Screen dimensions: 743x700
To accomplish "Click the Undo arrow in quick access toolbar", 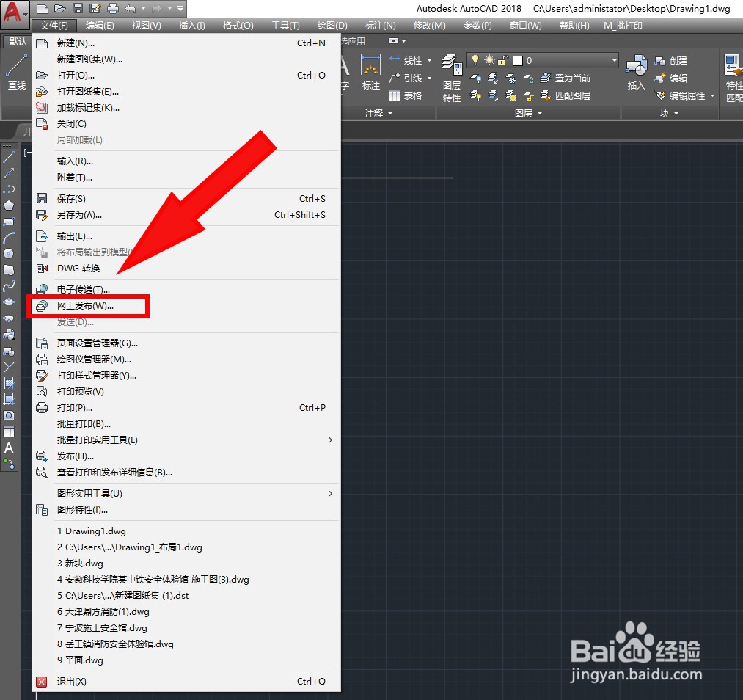I will 131,9.
